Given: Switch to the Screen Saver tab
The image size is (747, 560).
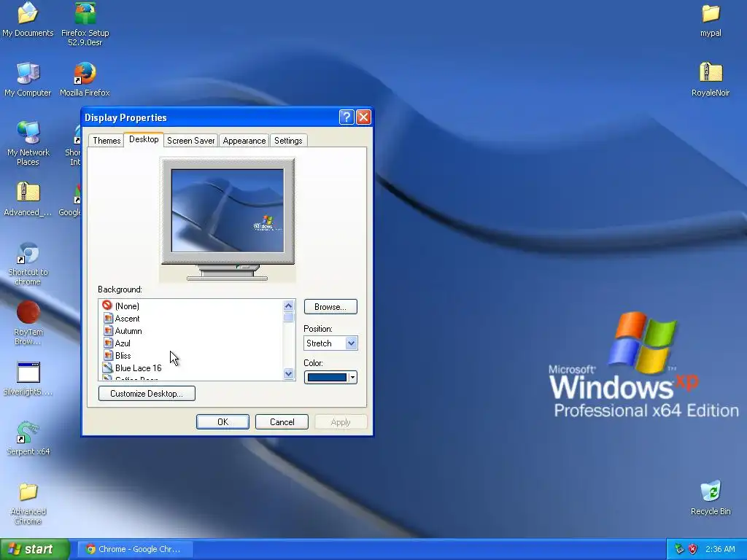Looking at the screenshot, I should (190, 141).
